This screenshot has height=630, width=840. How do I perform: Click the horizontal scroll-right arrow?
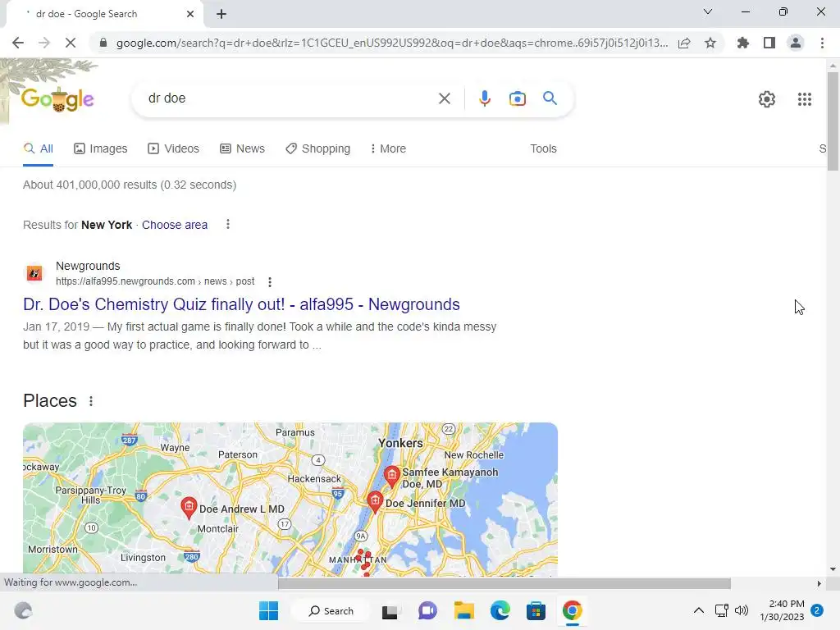click(x=819, y=583)
